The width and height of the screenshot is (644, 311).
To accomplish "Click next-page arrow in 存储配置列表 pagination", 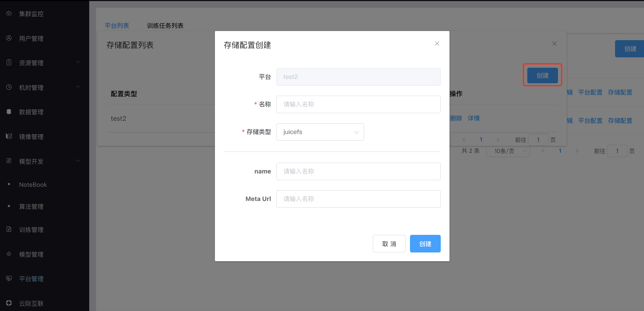I will pos(498,140).
